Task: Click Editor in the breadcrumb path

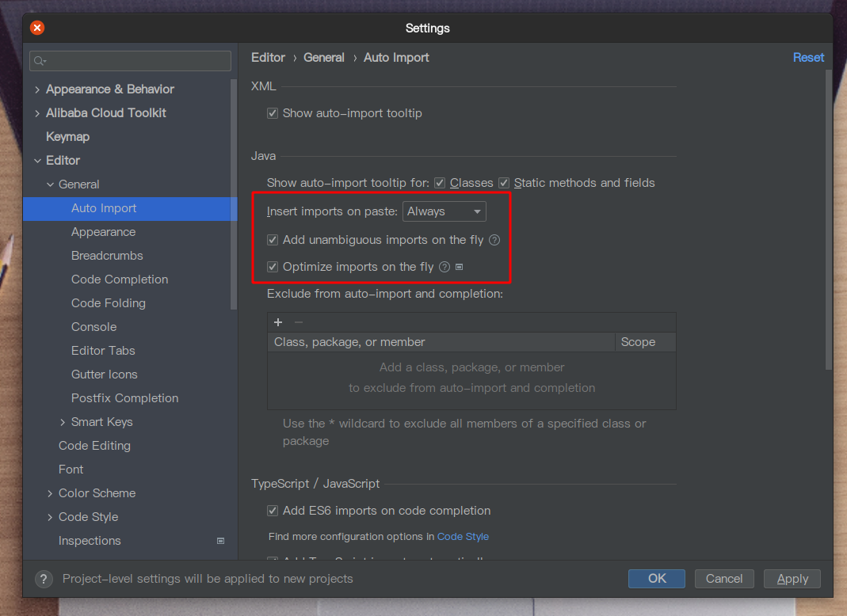Action: 268,58
